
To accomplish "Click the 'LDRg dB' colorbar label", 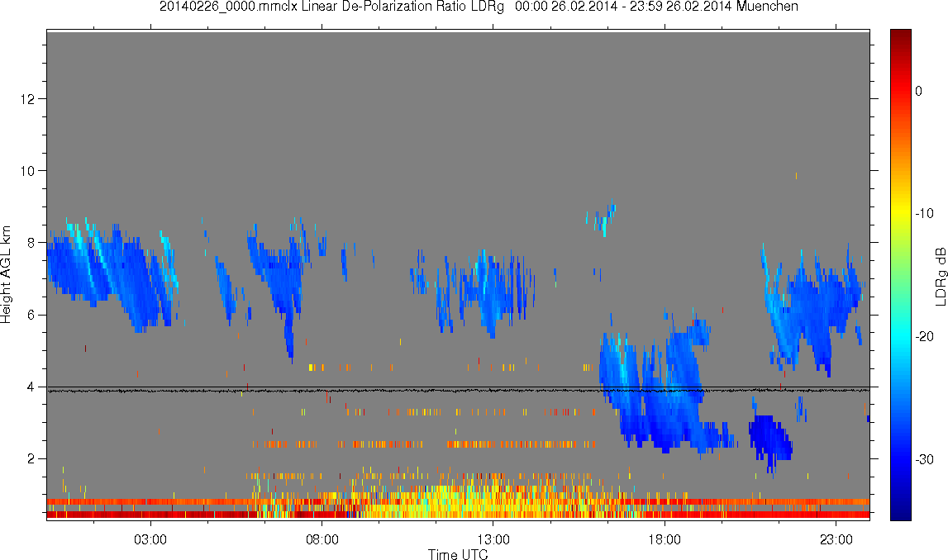I will pyautogui.click(x=940, y=276).
